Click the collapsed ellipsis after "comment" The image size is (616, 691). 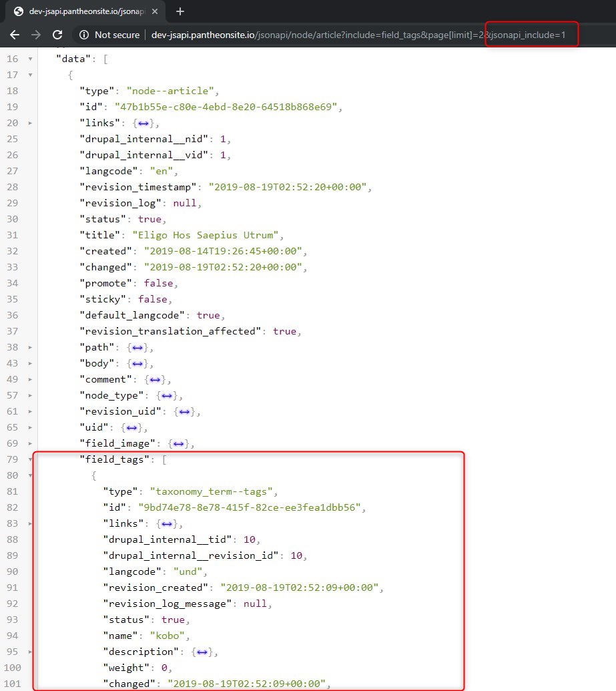(155, 380)
